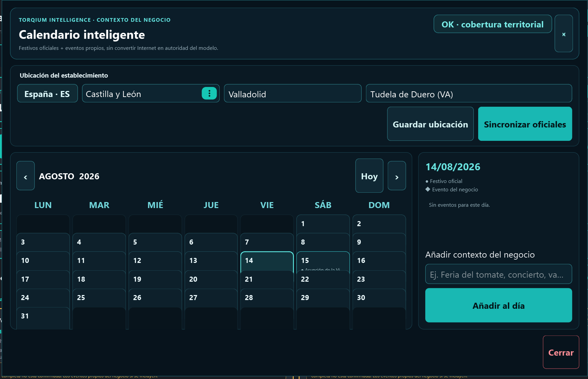Click the DOM weekday header
The height and width of the screenshot is (379, 588).
[379, 205]
